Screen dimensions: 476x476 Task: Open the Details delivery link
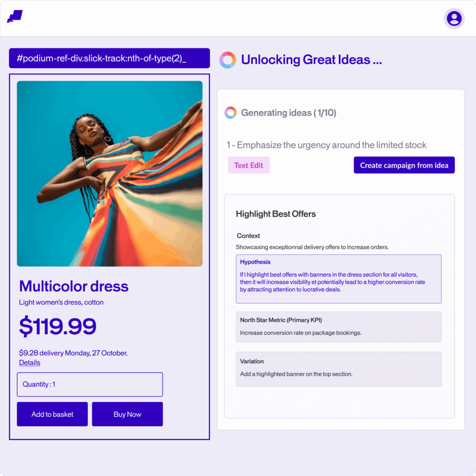(29, 363)
